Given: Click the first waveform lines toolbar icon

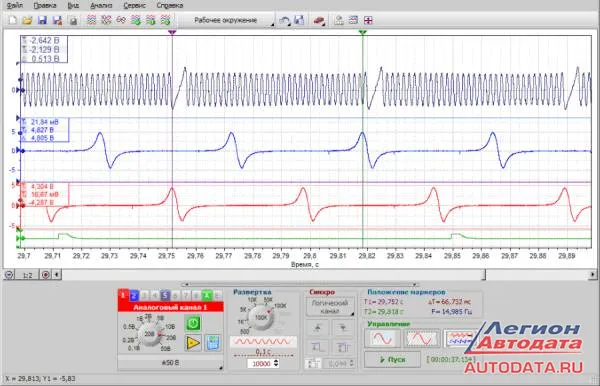Looking at the screenshot, I should [x=91, y=20].
